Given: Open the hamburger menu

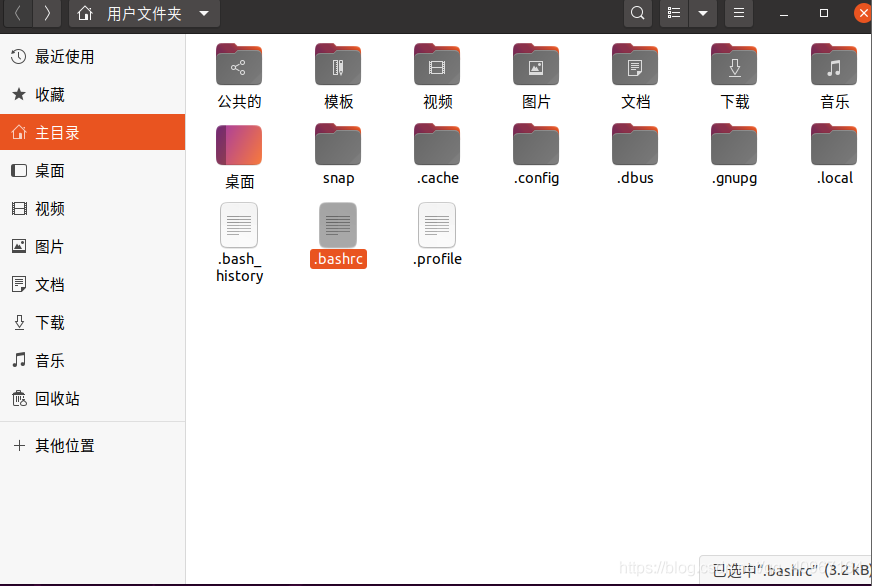Looking at the screenshot, I should pos(739,13).
